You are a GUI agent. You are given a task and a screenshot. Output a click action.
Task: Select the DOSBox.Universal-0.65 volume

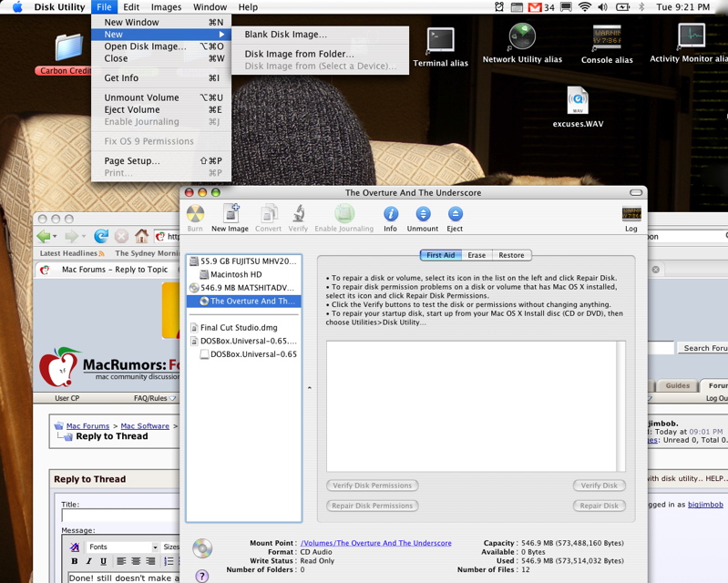tap(244, 354)
